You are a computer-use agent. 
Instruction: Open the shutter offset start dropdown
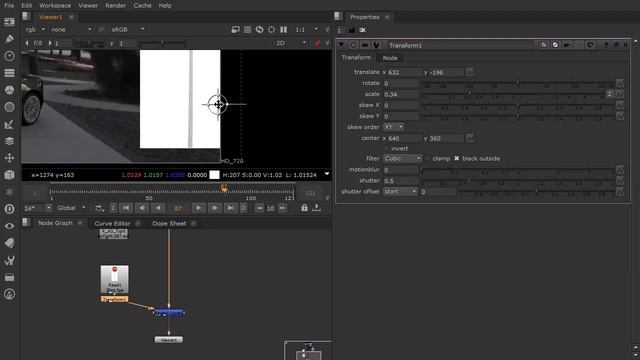pyautogui.click(x=400, y=191)
